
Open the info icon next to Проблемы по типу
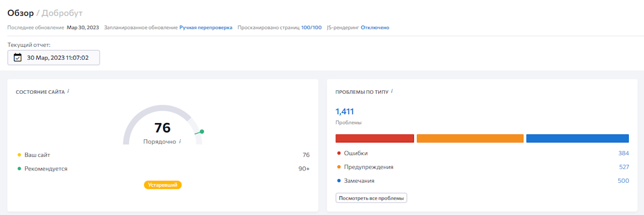click(x=392, y=91)
